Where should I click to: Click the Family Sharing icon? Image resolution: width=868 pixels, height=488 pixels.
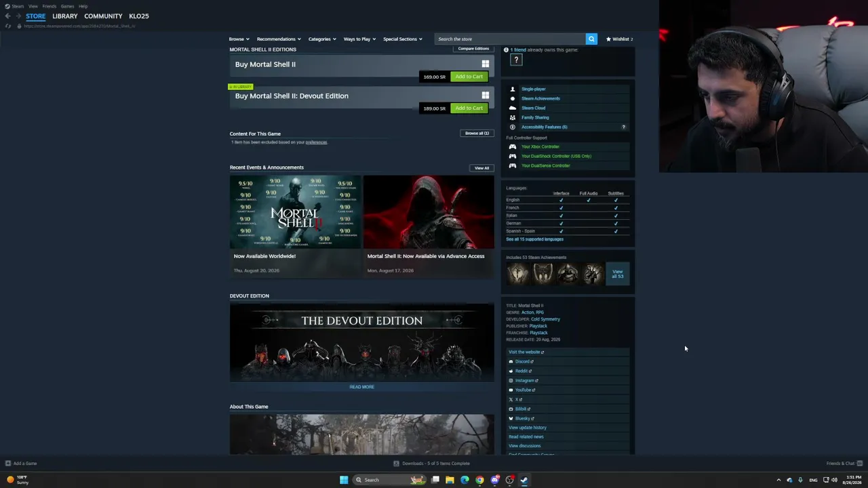pyautogui.click(x=513, y=117)
